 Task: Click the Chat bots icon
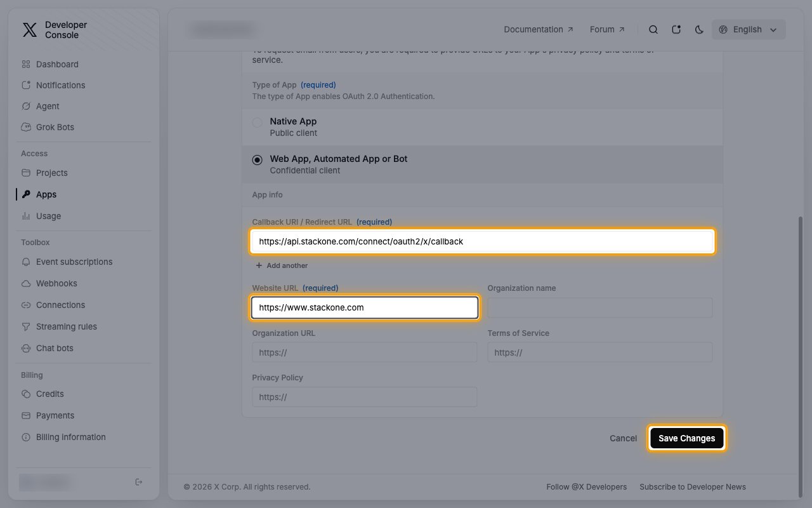[x=26, y=348]
